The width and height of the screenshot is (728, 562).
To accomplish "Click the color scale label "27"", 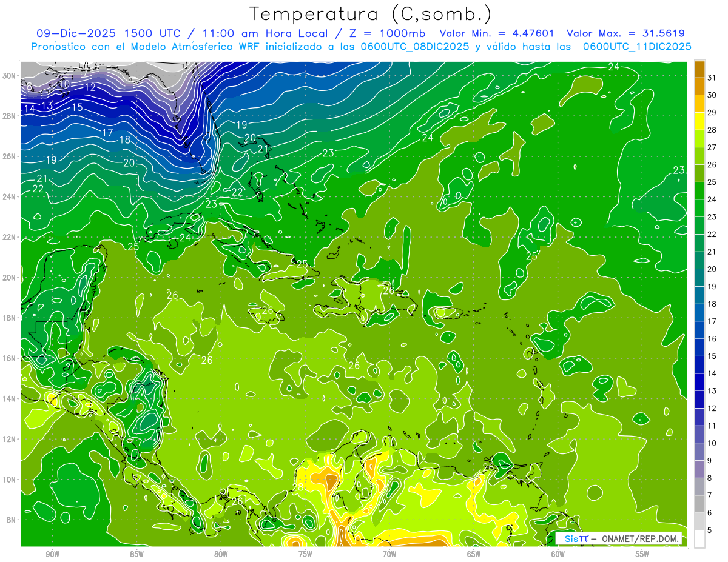I will point(712,147).
